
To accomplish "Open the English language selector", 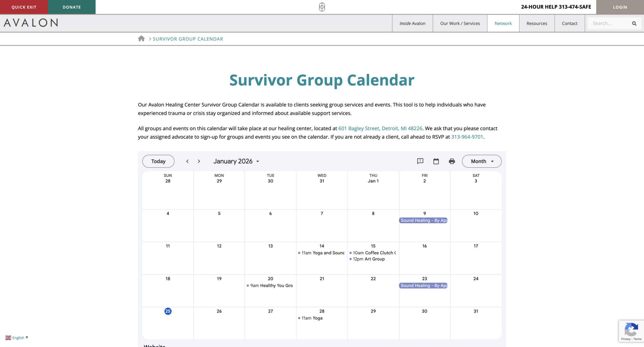I will pos(17,338).
